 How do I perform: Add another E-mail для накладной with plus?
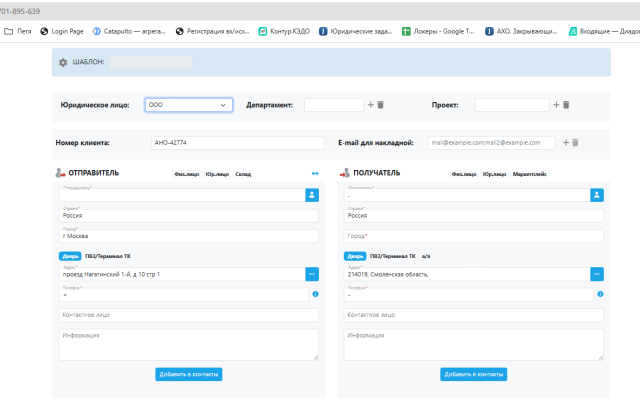click(564, 142)
